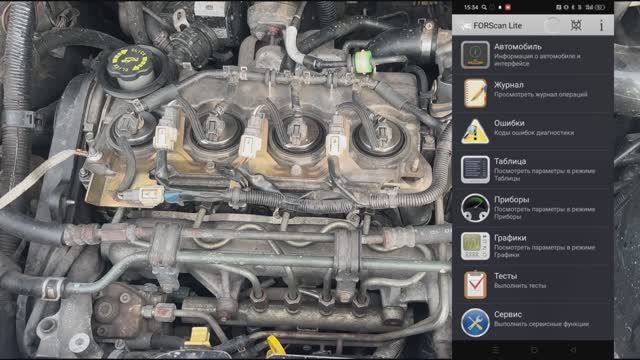The height and width of the screenshot is (360, 640).
Task: Select the Графики menu title
Action: 510,238
